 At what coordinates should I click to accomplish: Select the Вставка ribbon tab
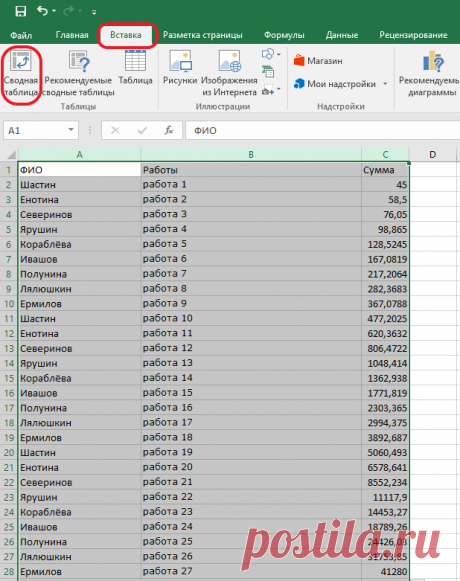[126, 35]
